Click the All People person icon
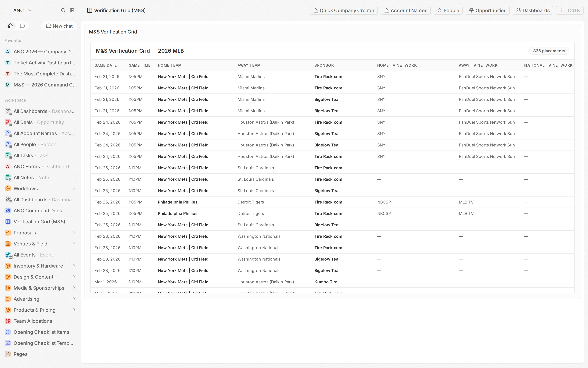Image resolution: width=588 pixels, height=368 pixels. click(8, 144)
